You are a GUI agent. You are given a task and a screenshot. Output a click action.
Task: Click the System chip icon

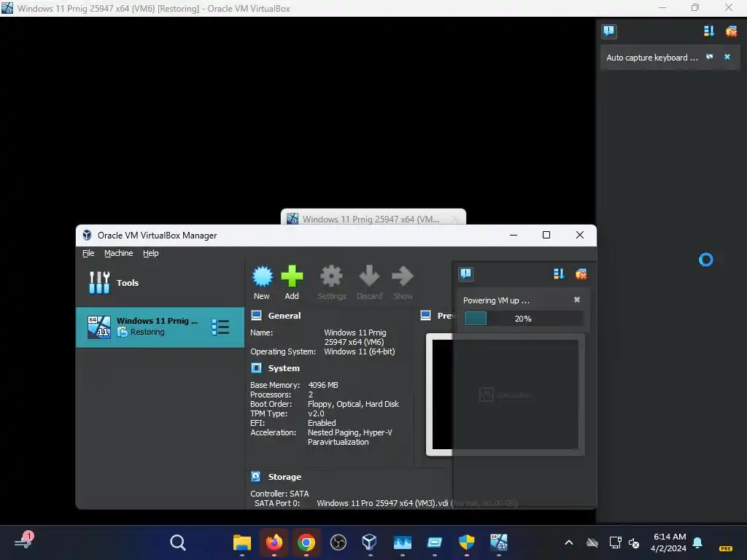tap(256, 367)
